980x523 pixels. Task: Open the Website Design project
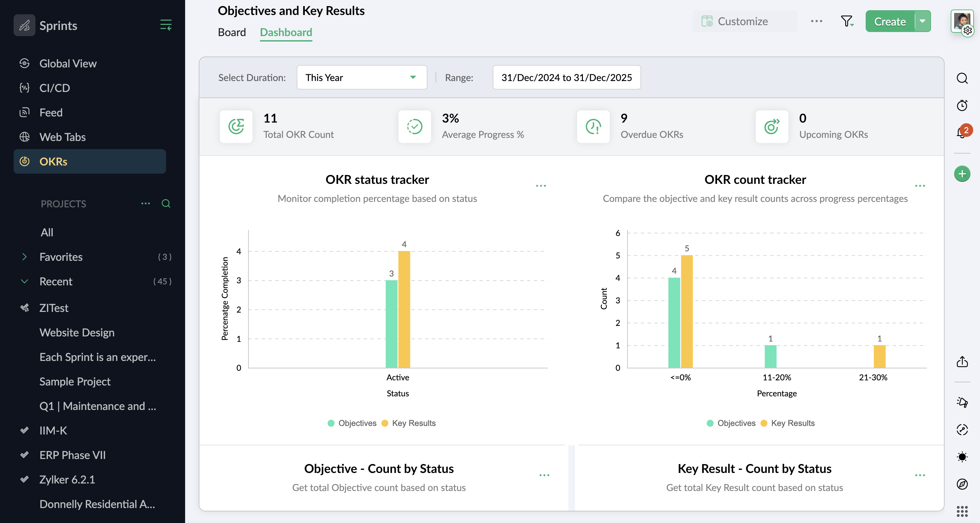click(x=77, y=333)
